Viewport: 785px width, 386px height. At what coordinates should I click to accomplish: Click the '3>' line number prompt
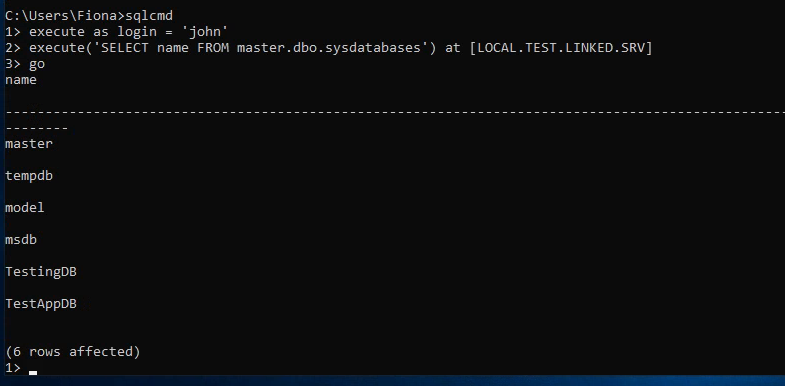(13, 64)
